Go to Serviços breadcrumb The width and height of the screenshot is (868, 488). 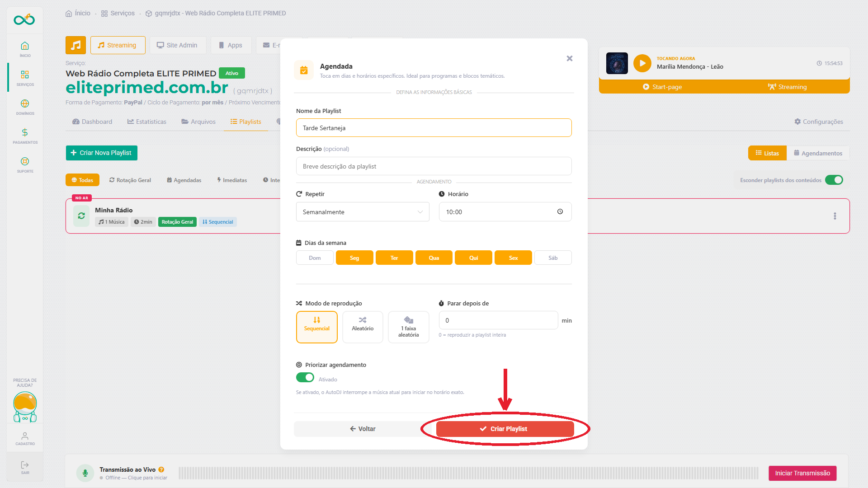[118, 13]
